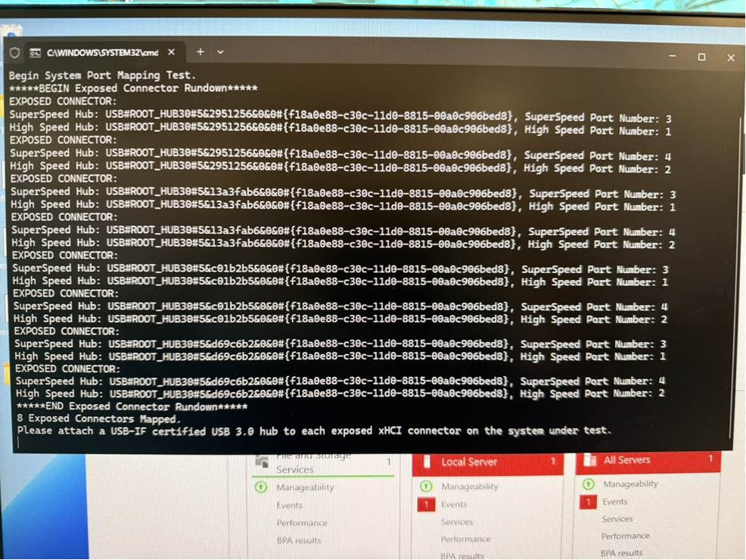Open the All Servers tile header
This screenshot has height=560, width=746.
tap(648, 461)
